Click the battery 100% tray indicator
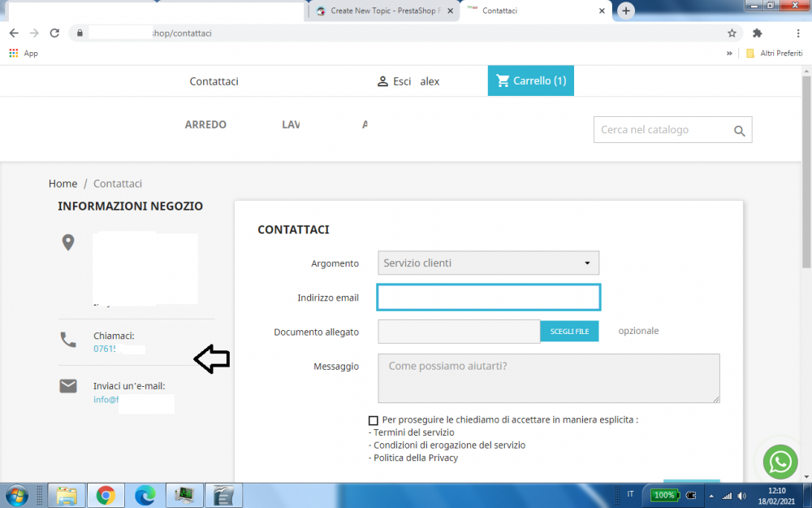This screenshot has height=508, width=812. (664, 495)
